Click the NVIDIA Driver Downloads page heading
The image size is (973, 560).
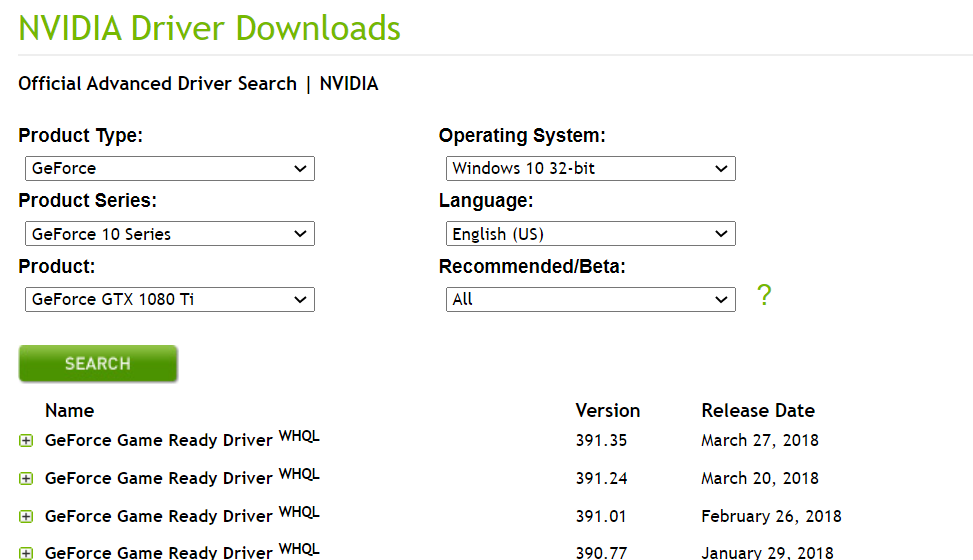pyautogui.click(x=210, y=28)
